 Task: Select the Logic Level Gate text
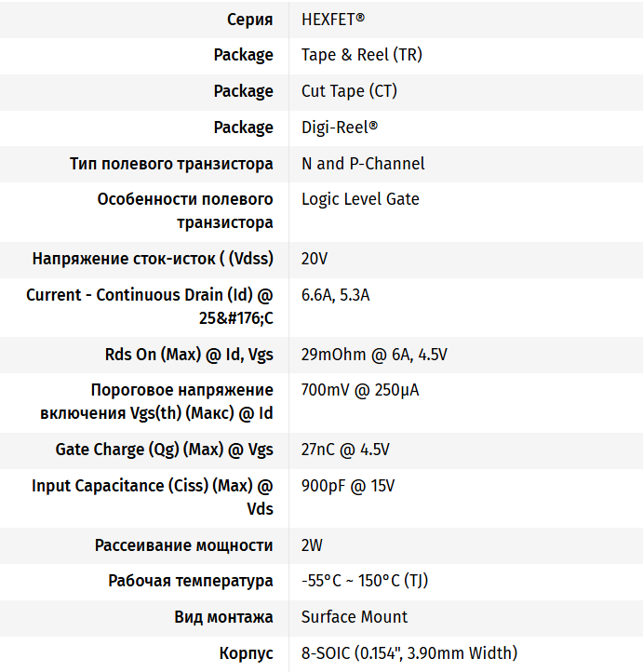[360, 199]
